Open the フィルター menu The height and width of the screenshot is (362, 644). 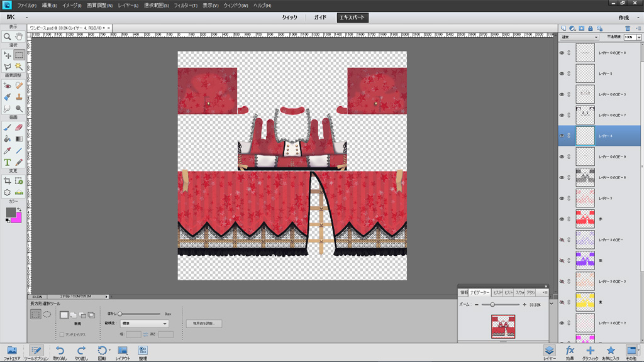pyautogui.click(x=184, y=5)
